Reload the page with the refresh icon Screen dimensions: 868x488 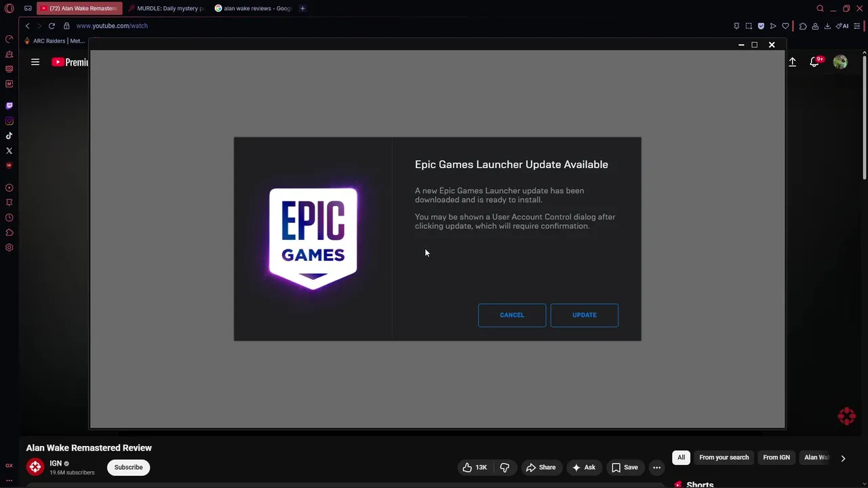[52, 26]
